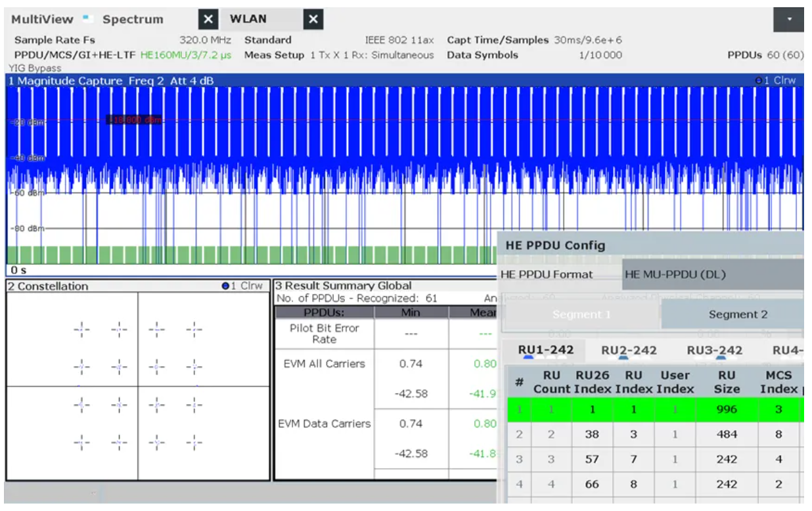Close the WLAN tab
Screen dimensions: 812x511
313,20
